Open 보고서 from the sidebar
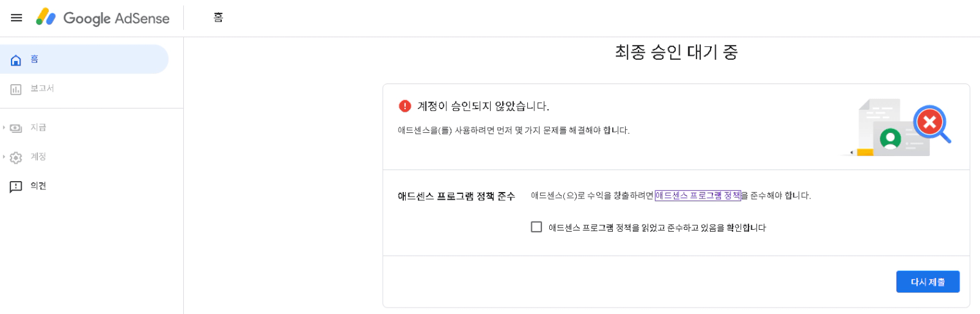This screenshot has height=314, width=980. point(42,89)
